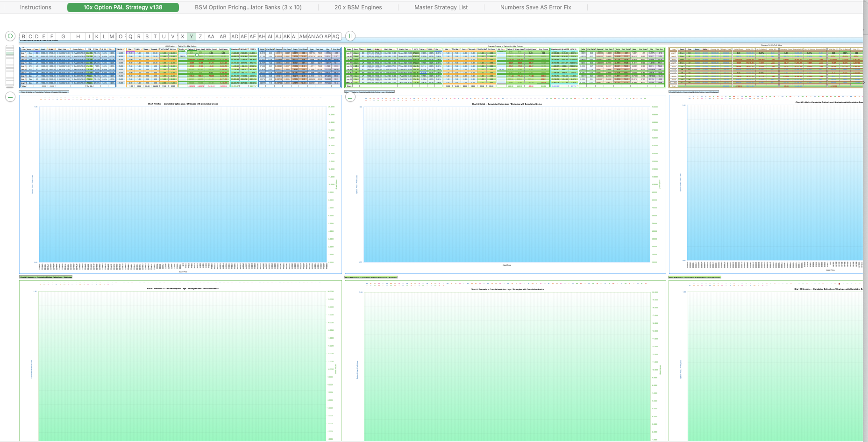The image size is (868, 442).
Task: Click the row header strip beside the table
Action: pos(10,66)
